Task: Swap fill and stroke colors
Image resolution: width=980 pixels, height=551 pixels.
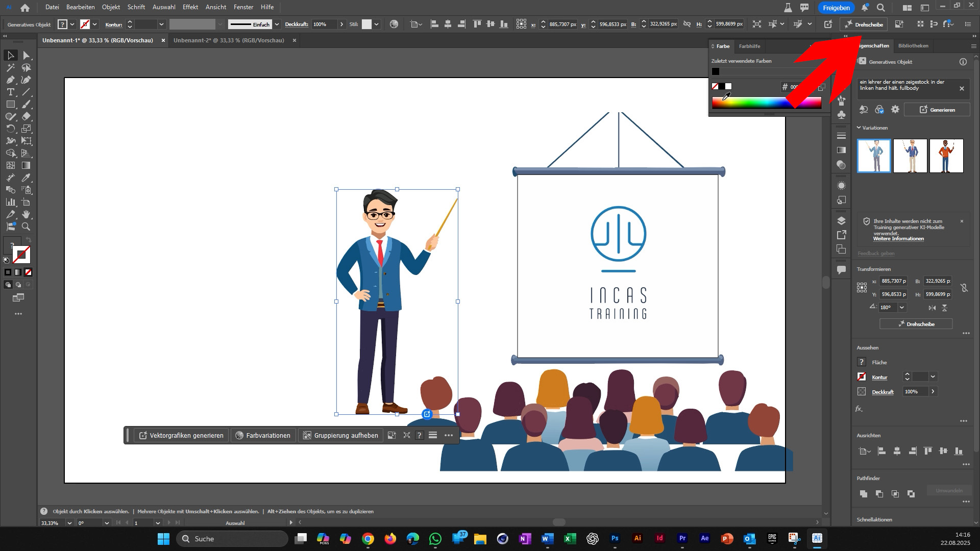Action: click(x=29, y=240)
